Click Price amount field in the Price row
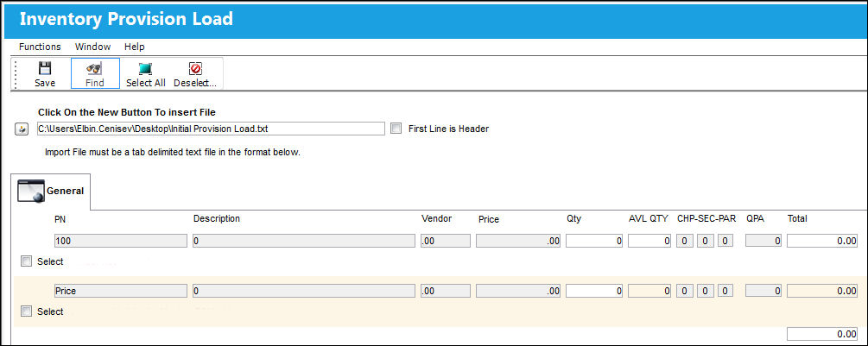Screen dimensions: 868x346 [x=519, y=291]
